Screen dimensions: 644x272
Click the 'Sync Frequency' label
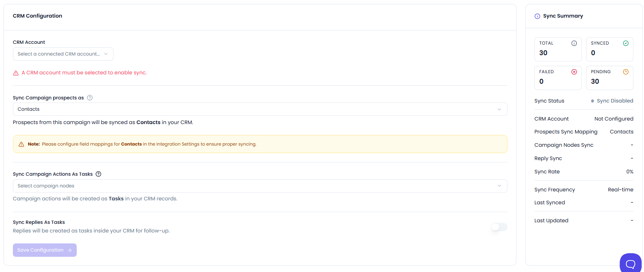coord(555,190)
